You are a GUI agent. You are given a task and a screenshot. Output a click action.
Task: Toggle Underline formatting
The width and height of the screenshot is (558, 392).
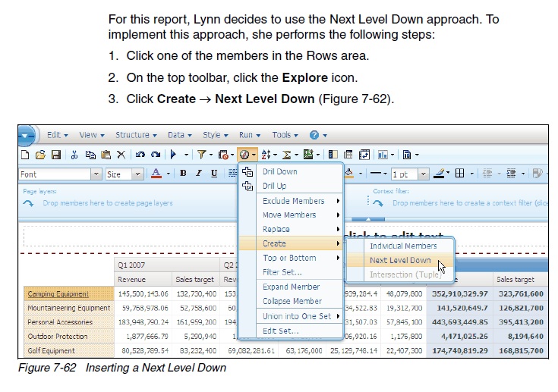[x=214, y=174]
